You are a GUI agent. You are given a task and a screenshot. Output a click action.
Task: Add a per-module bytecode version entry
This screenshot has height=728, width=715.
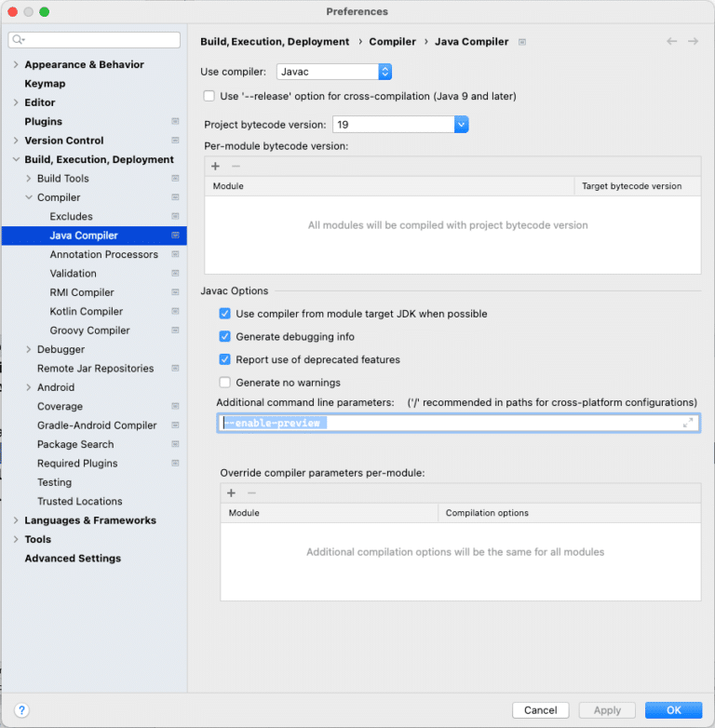pyautogui.click(x=215, y=166)
